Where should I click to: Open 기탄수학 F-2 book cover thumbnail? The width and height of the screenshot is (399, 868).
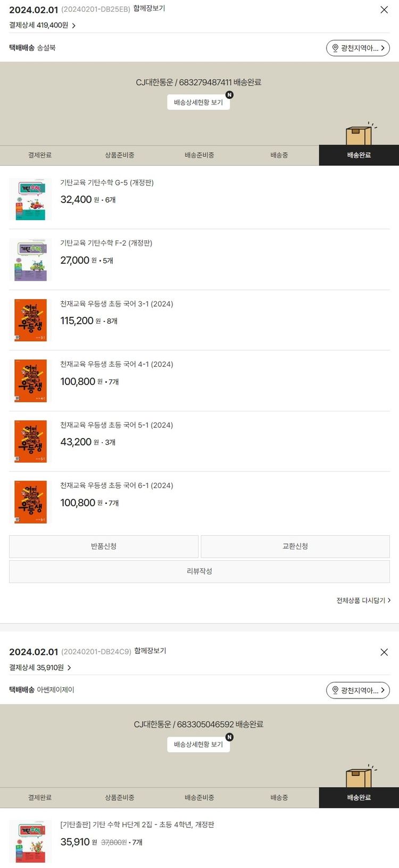point(30,260)
